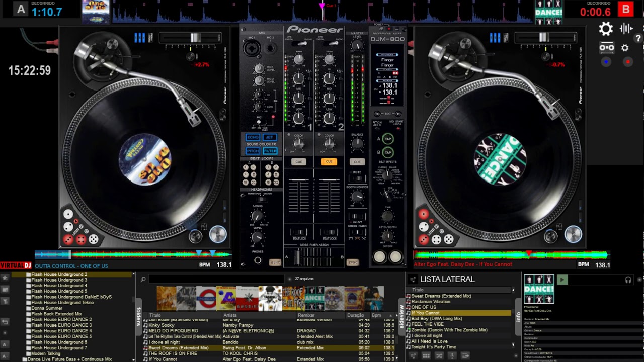Open the folders side tab
644x362 pixels.
click(x=139, y=317)
